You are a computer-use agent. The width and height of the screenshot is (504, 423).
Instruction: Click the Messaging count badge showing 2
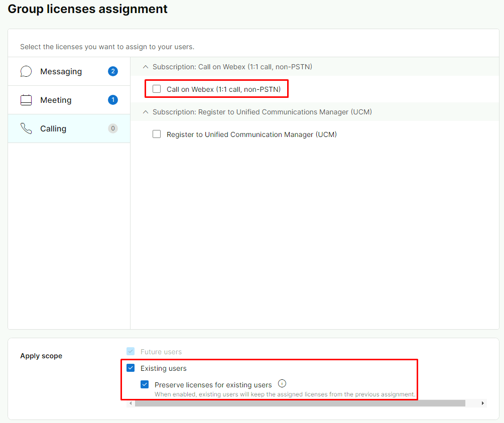(x=113, y=71)
